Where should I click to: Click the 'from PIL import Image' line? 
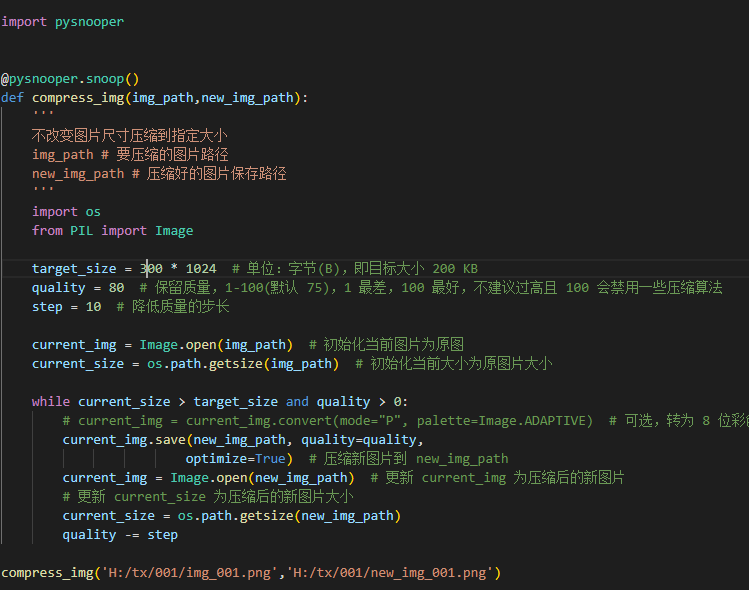(x=113, y=231)
